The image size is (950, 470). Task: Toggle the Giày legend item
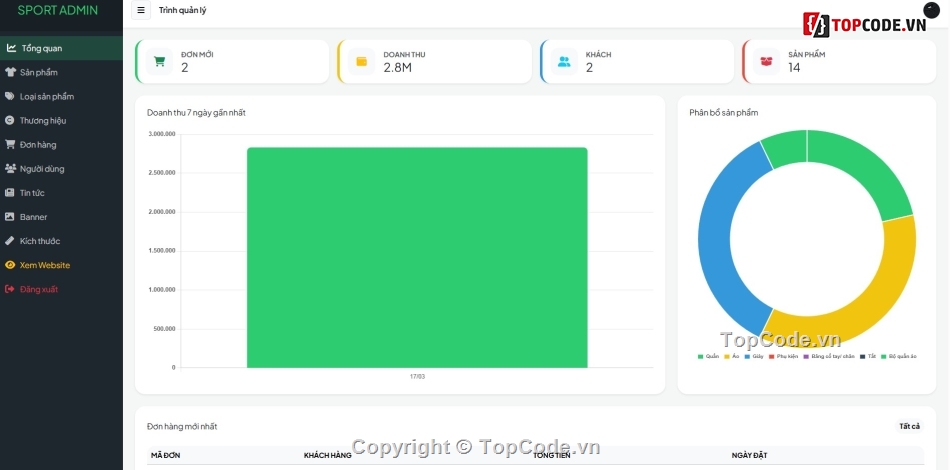click(754, 356)
